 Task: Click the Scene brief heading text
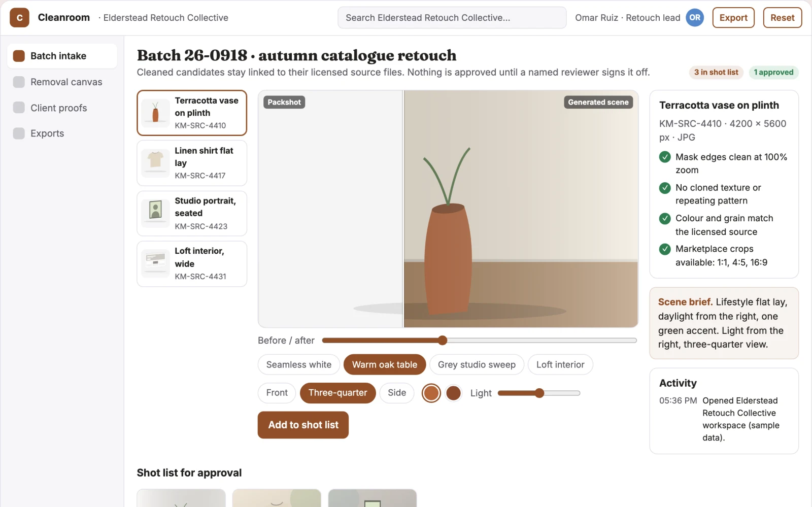(685, 302)
